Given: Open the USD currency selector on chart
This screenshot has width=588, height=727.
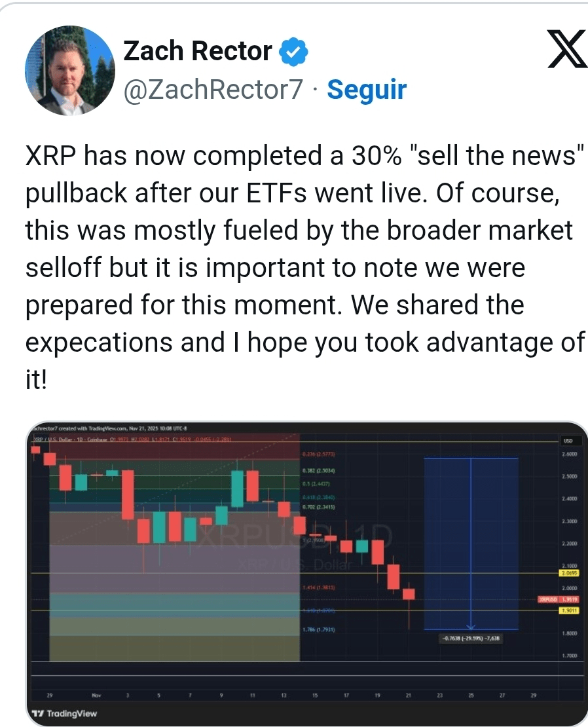Looking at the screenshot, I should pos(568,441).
